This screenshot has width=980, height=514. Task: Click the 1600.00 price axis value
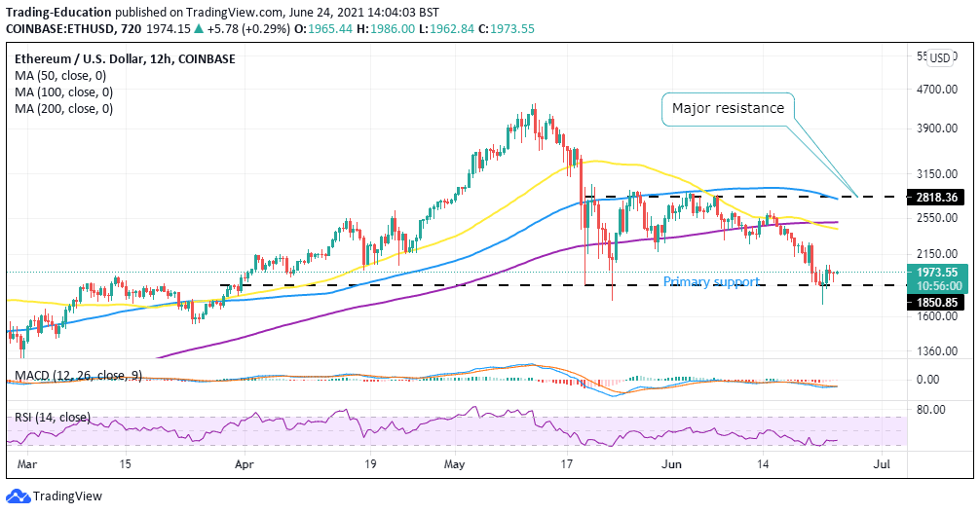(x=935, y=316)
